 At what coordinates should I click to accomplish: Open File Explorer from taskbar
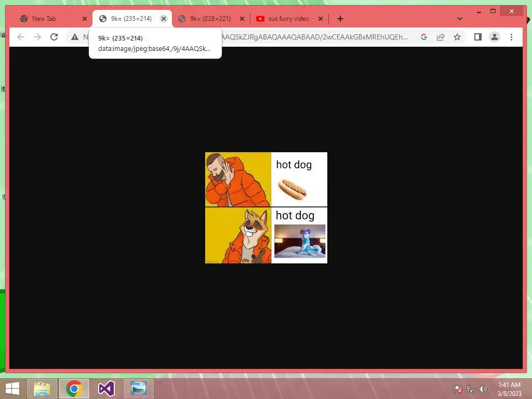(42, 389)
